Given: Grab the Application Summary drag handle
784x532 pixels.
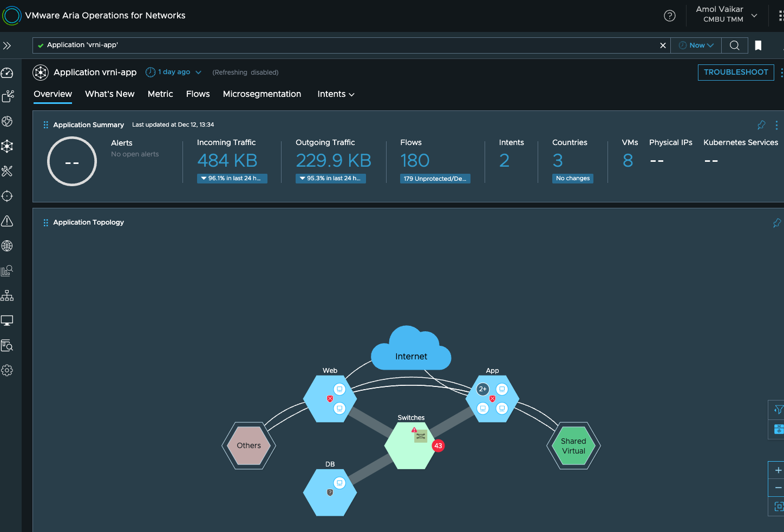Looking at the screenshot, I should coord(45,125).
